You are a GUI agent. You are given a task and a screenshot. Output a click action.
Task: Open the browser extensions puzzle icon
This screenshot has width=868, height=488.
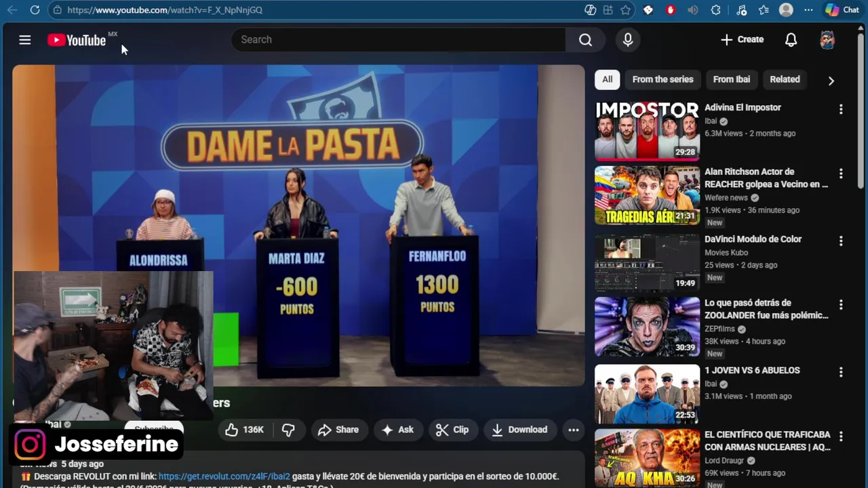click(715, 10)
